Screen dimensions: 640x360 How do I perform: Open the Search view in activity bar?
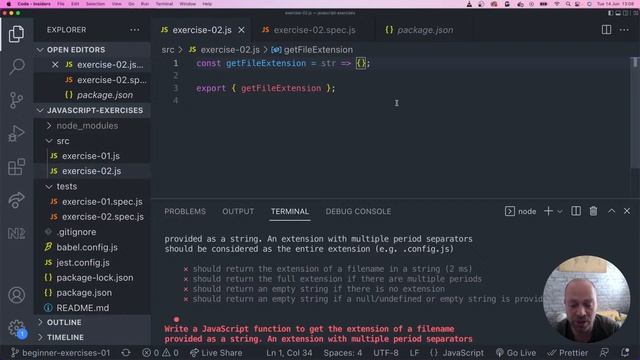[x=16, y=67]
